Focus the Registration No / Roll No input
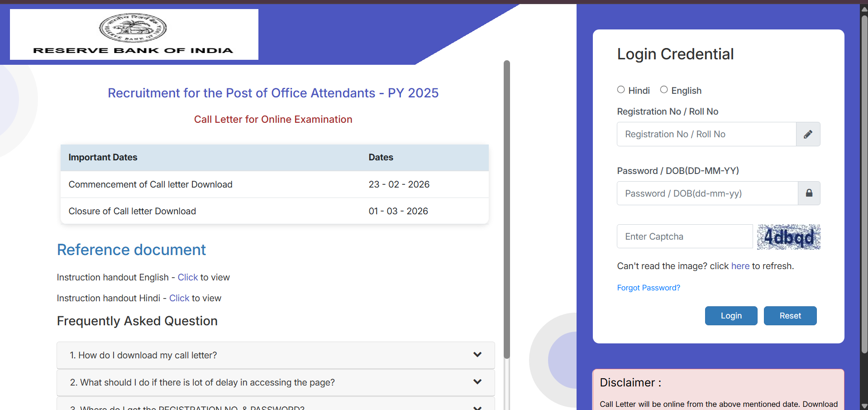Screen dimensions: 868x410 coord(706,134)
